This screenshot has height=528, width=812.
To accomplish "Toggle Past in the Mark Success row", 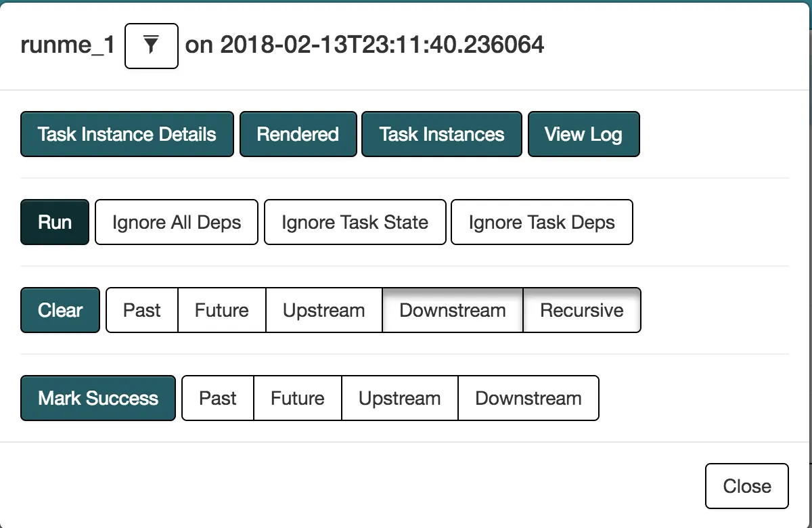I will tap(218, 398).
